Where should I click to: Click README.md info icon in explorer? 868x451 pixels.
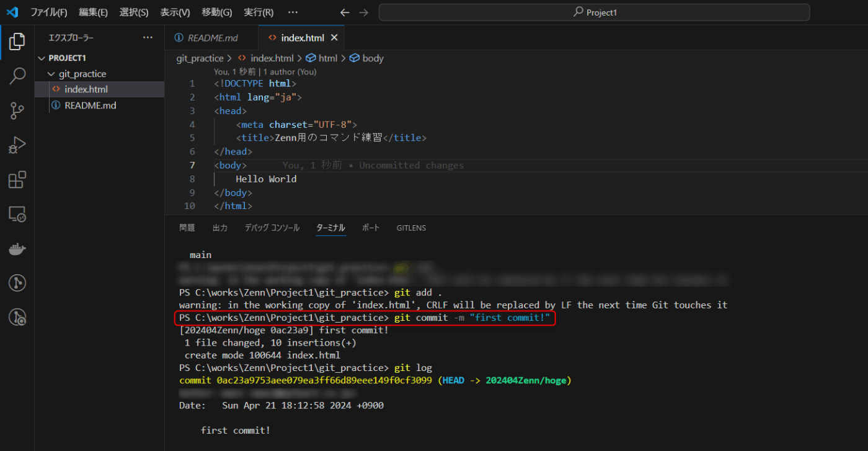(56, 105)
